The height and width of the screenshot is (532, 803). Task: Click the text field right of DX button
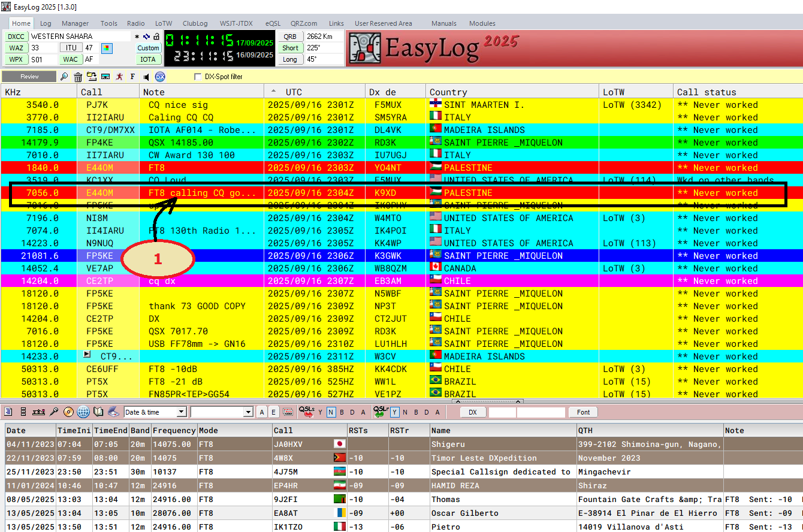(x=502, y=412)
